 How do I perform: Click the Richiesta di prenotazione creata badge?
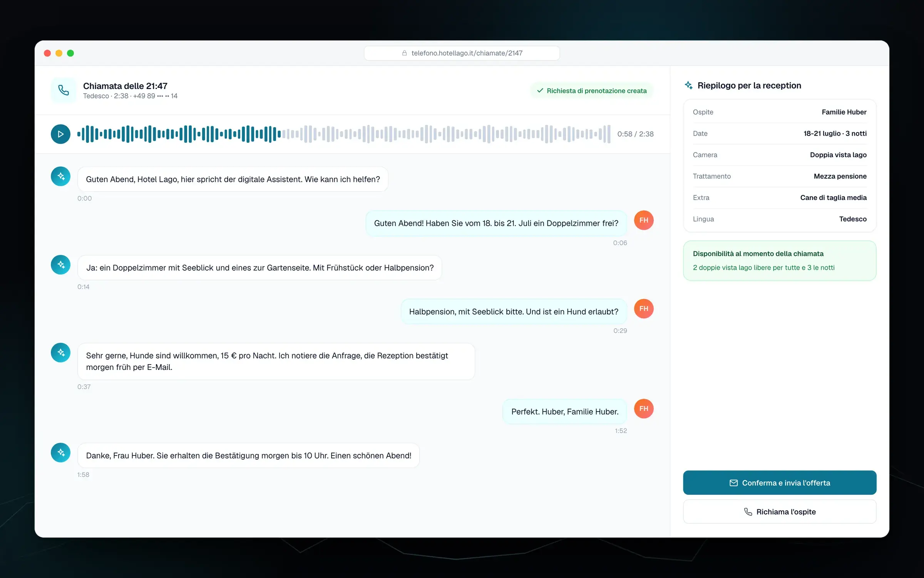pos(592,91)
